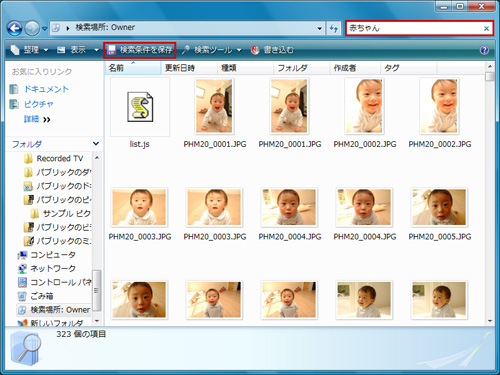This screenshot has height=375, width=500.
Task: Click folder tree scroll down arrow
Action: click(x=97, y=321)
